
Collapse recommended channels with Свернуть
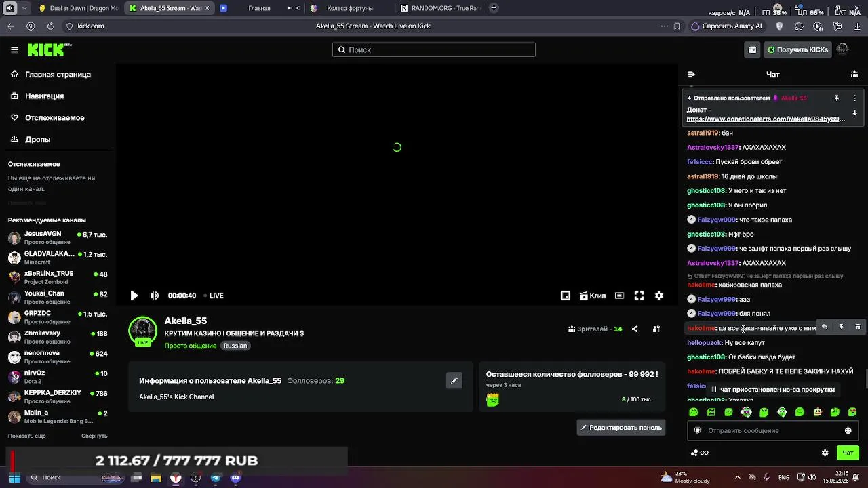point(94,436)
